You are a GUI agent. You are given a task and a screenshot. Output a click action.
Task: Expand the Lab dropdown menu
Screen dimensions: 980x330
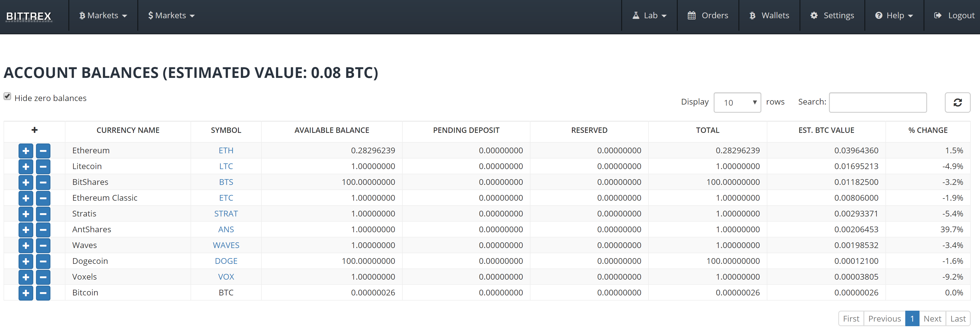coord(649,16)
